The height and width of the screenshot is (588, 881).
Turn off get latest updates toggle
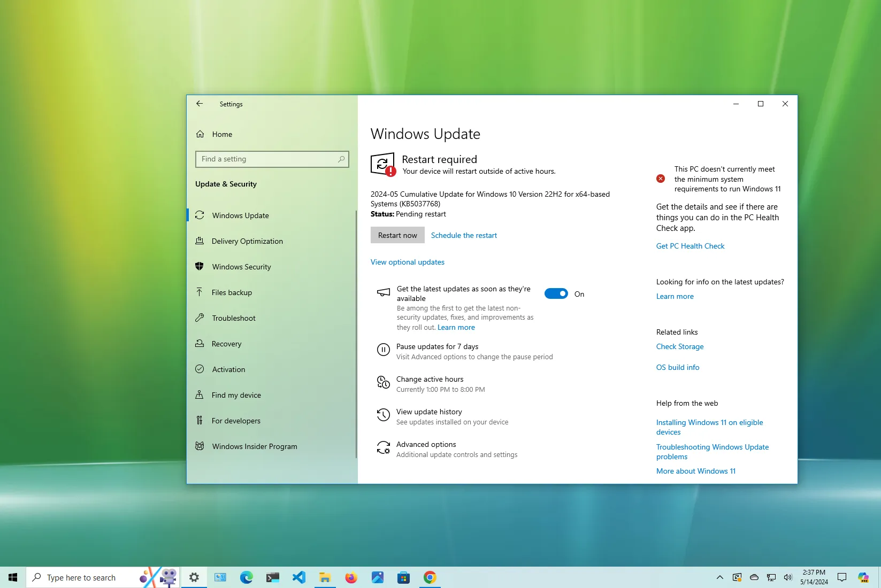tap(556, 294)
